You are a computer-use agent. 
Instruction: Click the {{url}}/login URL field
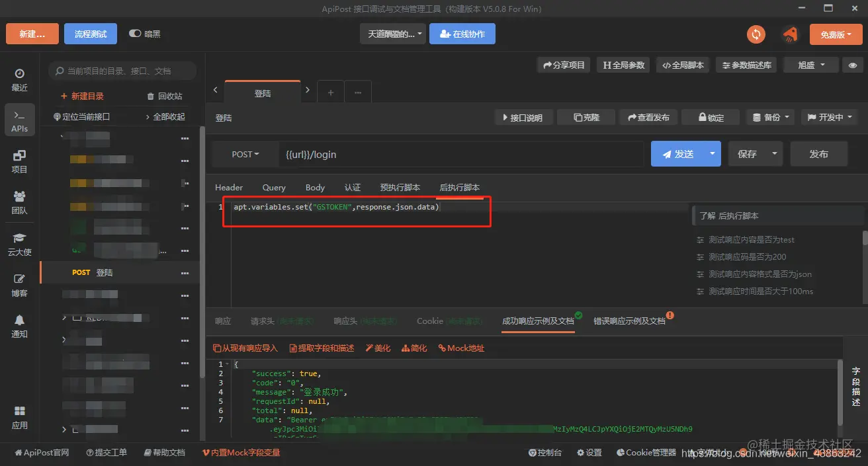(462, 154)
